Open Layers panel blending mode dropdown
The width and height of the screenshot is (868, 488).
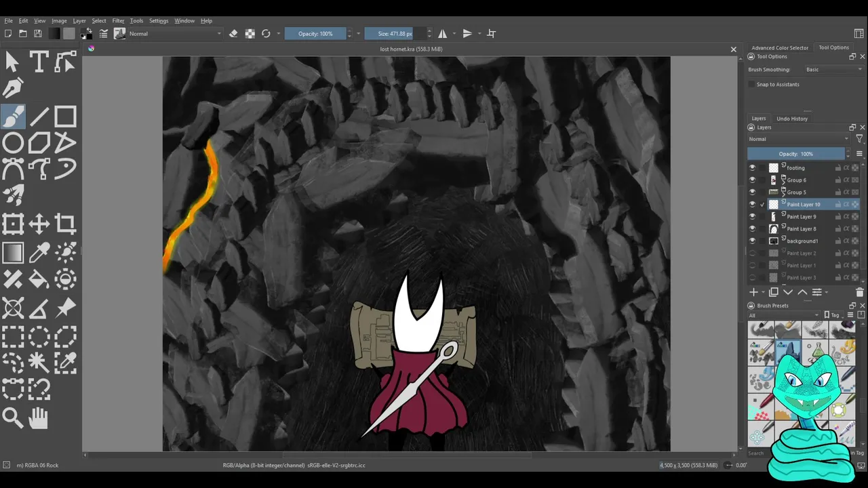(798, 139)
